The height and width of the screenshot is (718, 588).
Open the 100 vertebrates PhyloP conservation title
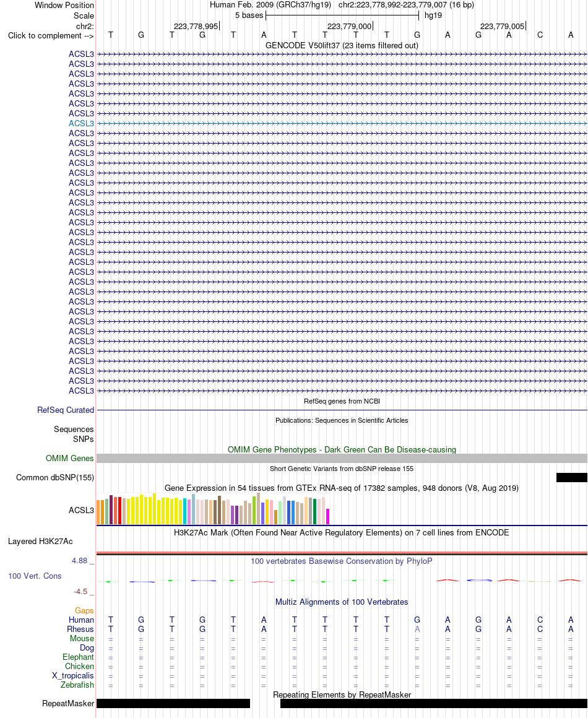(342, 561)
